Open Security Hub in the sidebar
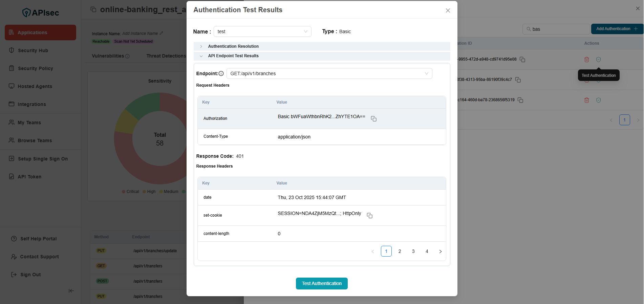This screenshot has height=304, width=644. pos(33,50)
